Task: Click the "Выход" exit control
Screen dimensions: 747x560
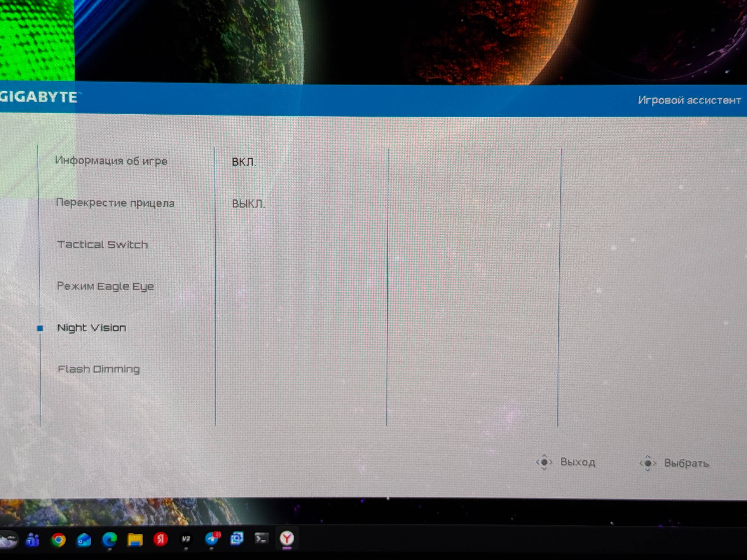Action: pos(566,462)
